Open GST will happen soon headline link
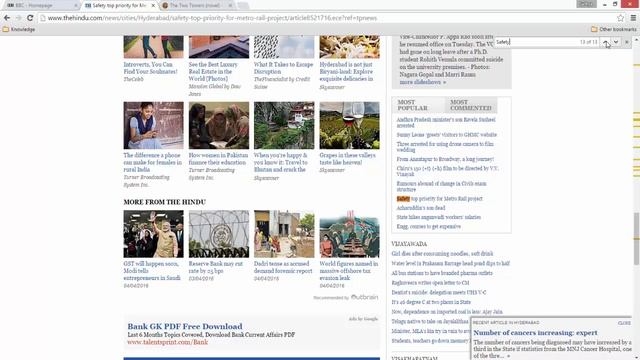 (x=152, y=271)
